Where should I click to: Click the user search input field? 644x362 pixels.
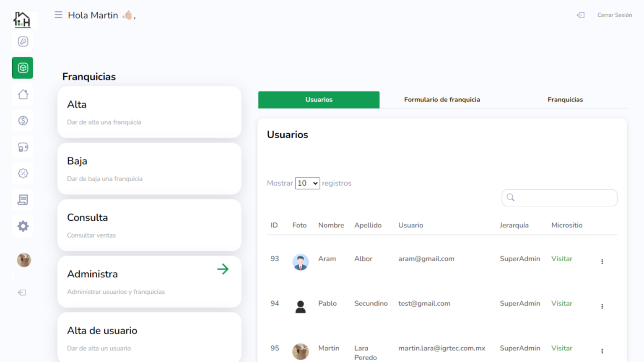click(x=564, y=198)
